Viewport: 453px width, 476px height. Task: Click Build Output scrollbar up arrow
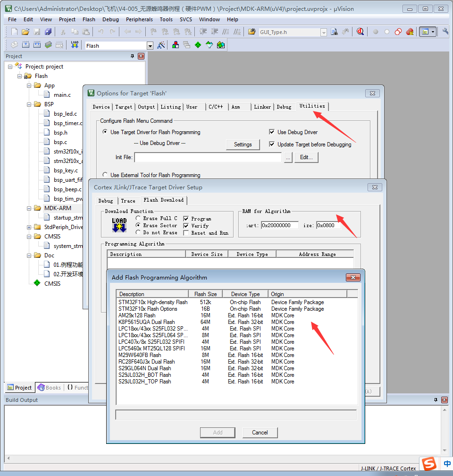click(x=445, y=410)
